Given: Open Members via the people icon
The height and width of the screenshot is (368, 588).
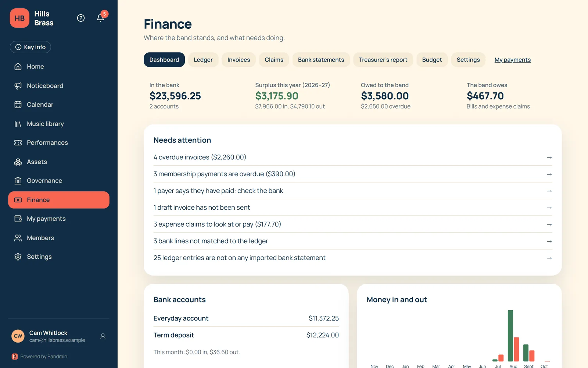Looking at the screenshot, I should click(18, 238).
